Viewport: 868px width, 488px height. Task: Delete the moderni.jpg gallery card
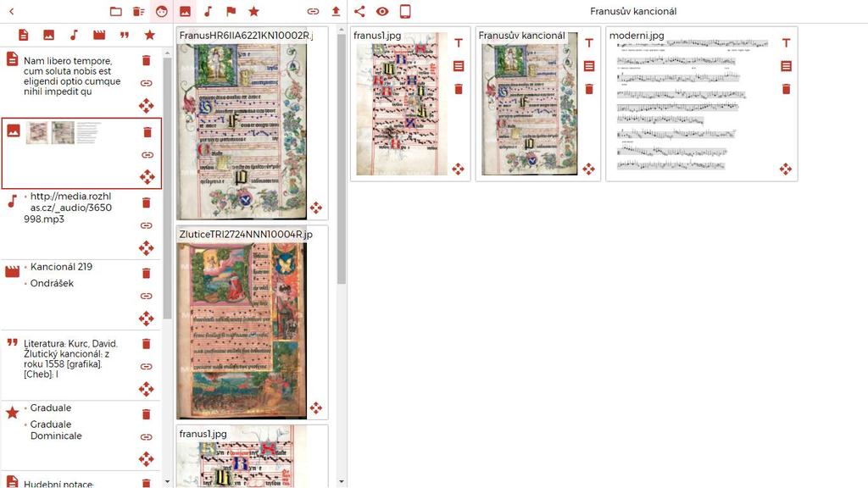click(x=786, y=89)
